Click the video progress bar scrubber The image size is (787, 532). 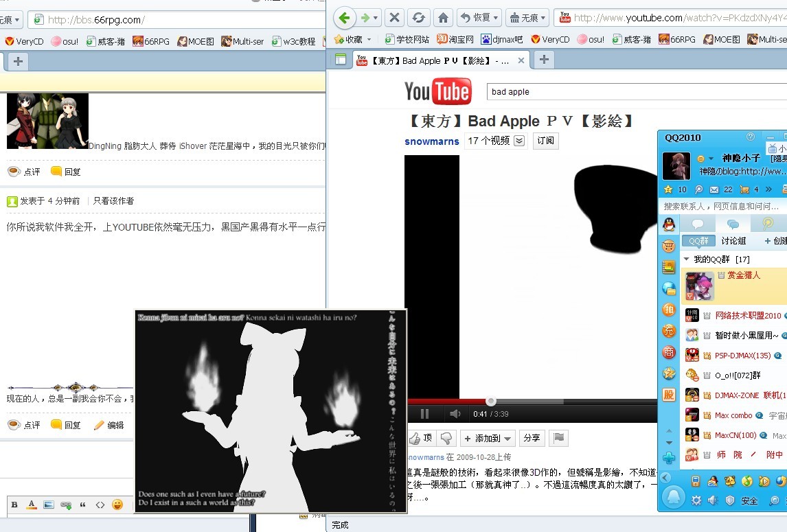pyautogui.click(x=491, y=401)
